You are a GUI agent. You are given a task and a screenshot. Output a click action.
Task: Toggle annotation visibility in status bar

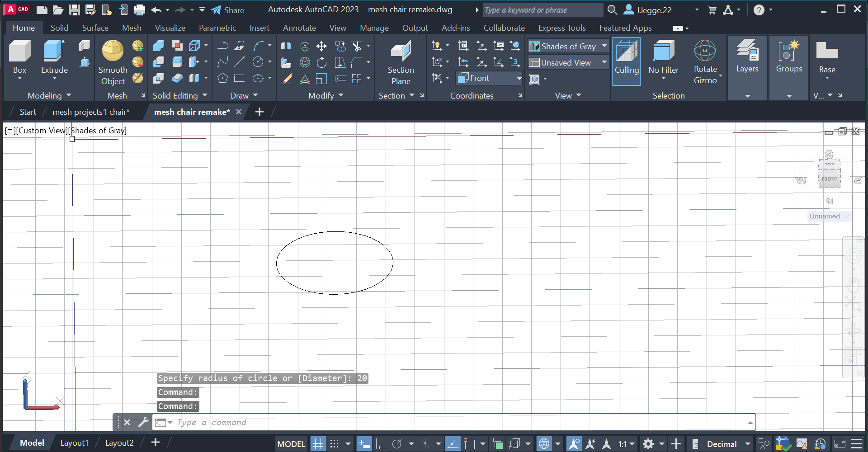point(574,444)
